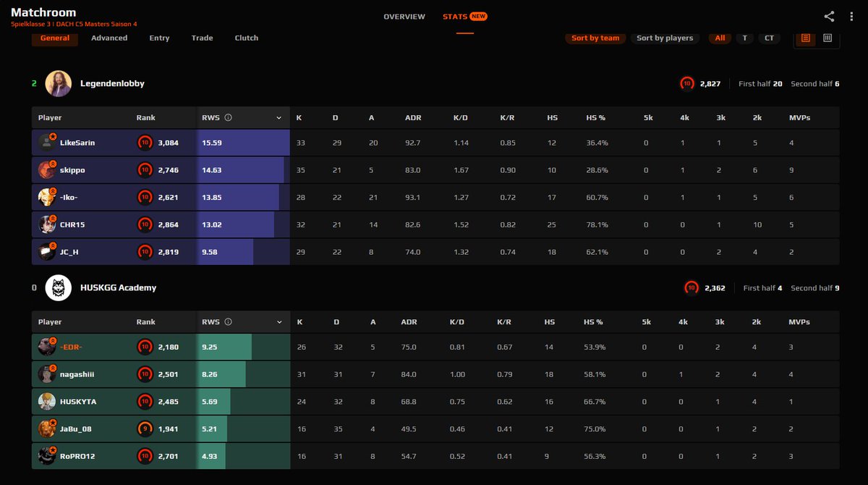Select the Sort by team toggle
The image size is (868, 485).
[595, 38]
